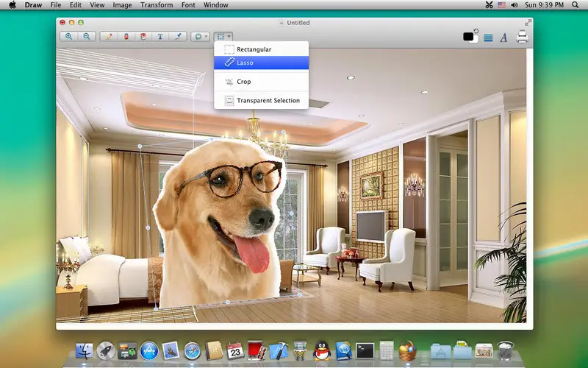Open the Image menu
Screen dimensions: 588x368
122,5
